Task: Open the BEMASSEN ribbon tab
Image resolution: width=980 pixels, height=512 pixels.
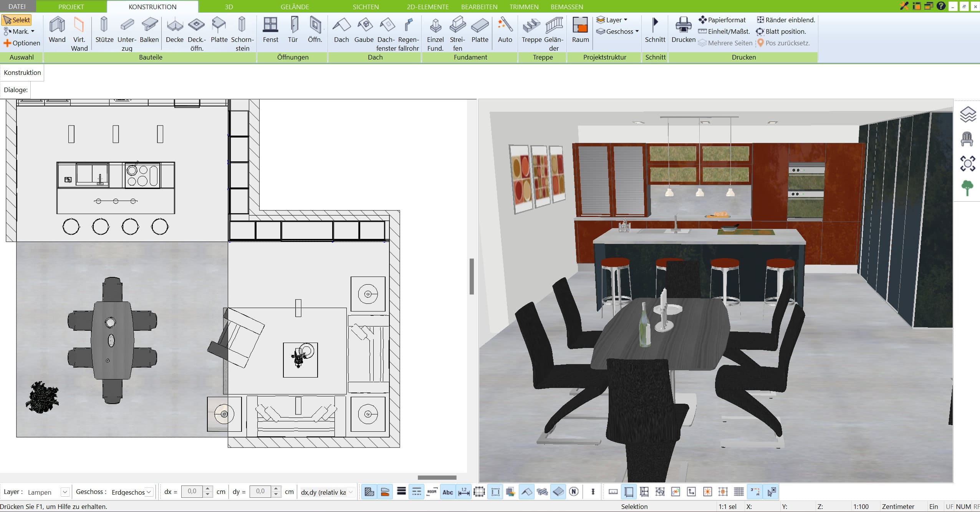Action: tap(567, 7)
